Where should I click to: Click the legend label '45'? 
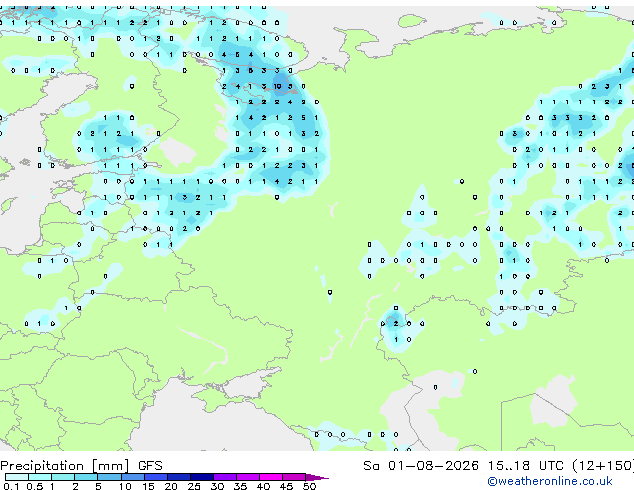coord(286,486)
